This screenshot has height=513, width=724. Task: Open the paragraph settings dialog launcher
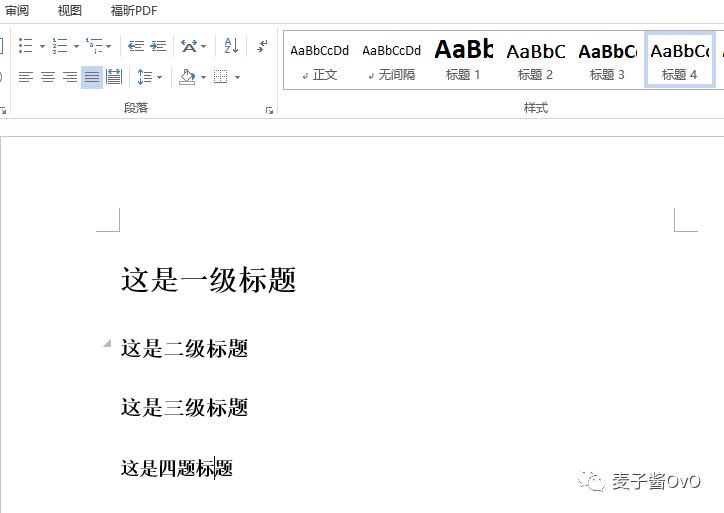tap(269, 110)
